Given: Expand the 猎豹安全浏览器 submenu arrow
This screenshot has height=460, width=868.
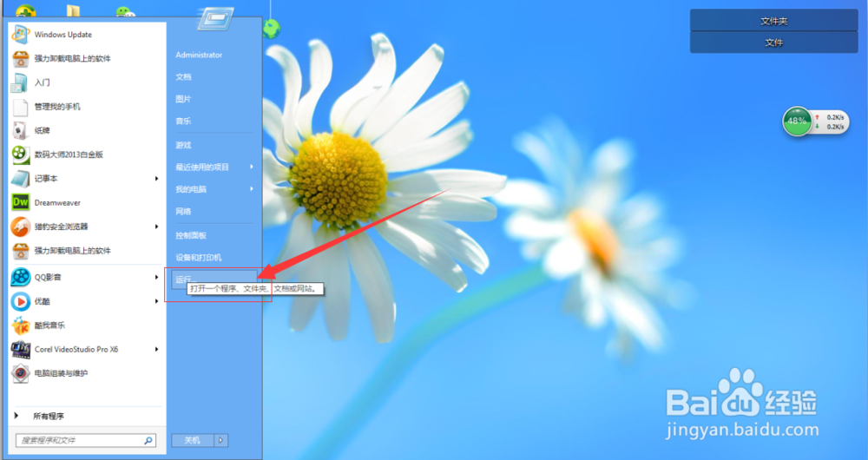Looking at the screenshot, I should 156,227.
